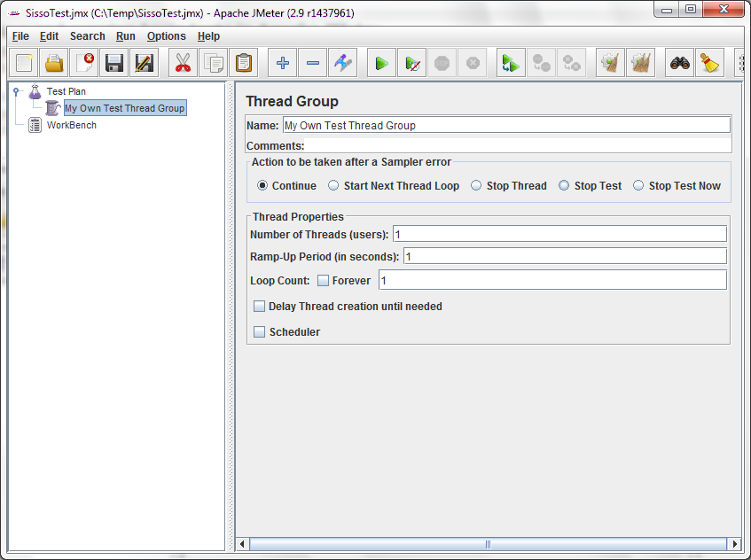
Task: Select the Stop Test Now option
Action: 638,185
